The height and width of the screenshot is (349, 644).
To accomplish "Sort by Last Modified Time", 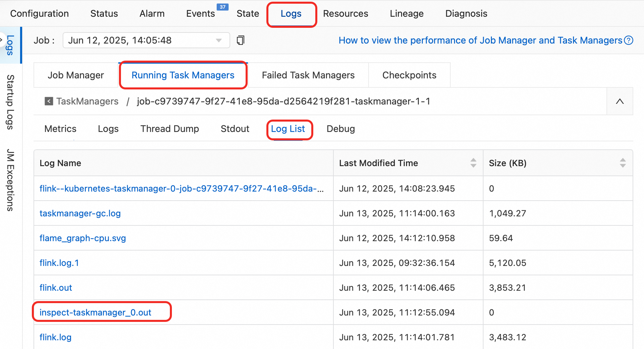I will coord(473,163).
